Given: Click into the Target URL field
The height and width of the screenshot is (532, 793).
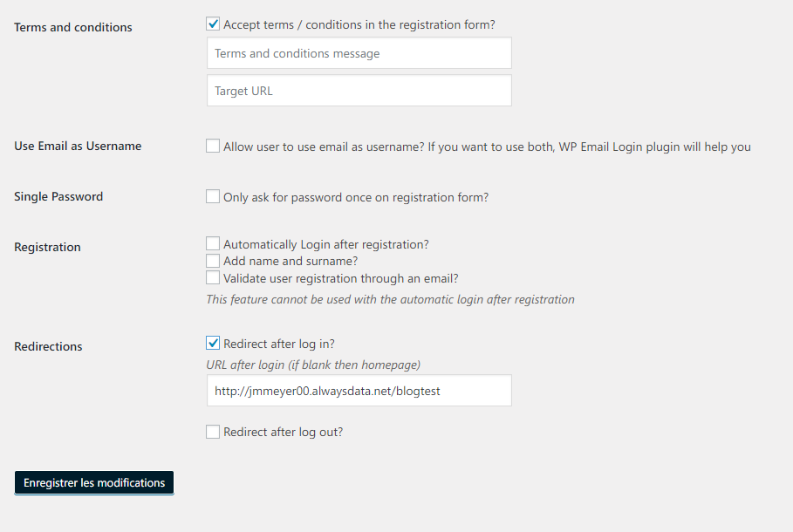Looking at the screenshot, I should 359,91.
